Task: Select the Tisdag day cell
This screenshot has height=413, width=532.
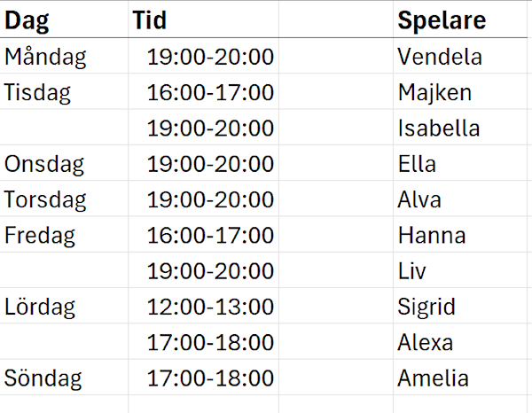Action: pos(37,93)
